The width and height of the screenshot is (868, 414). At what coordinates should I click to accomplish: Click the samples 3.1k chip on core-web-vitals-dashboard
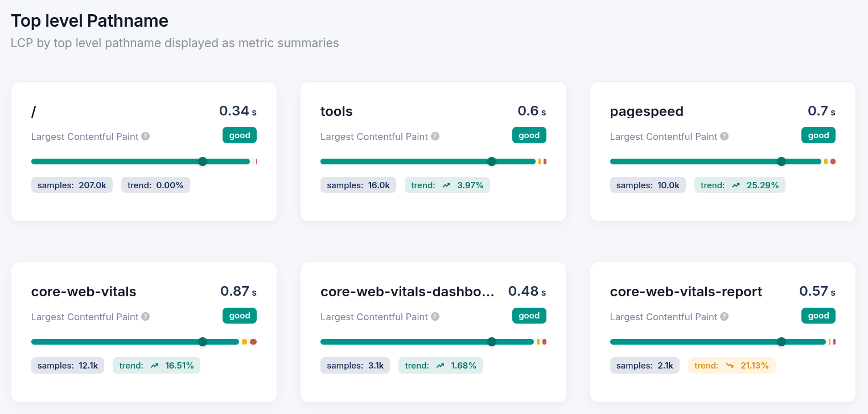coord(355,365)
